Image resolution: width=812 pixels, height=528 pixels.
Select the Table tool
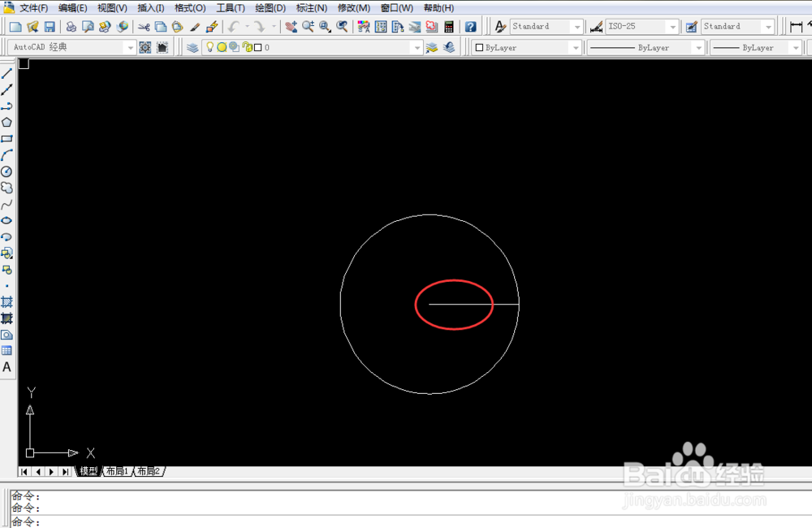pyautogui.click(x=6, y=351)
